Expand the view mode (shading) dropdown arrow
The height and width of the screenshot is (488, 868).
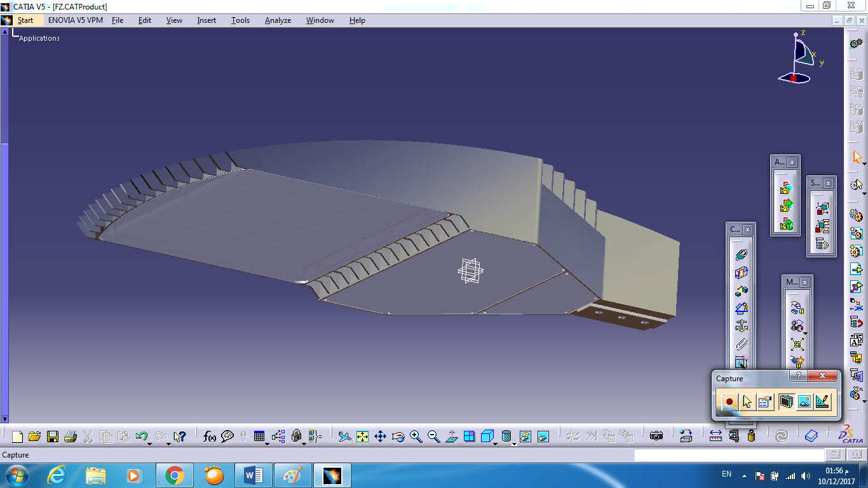514,443
